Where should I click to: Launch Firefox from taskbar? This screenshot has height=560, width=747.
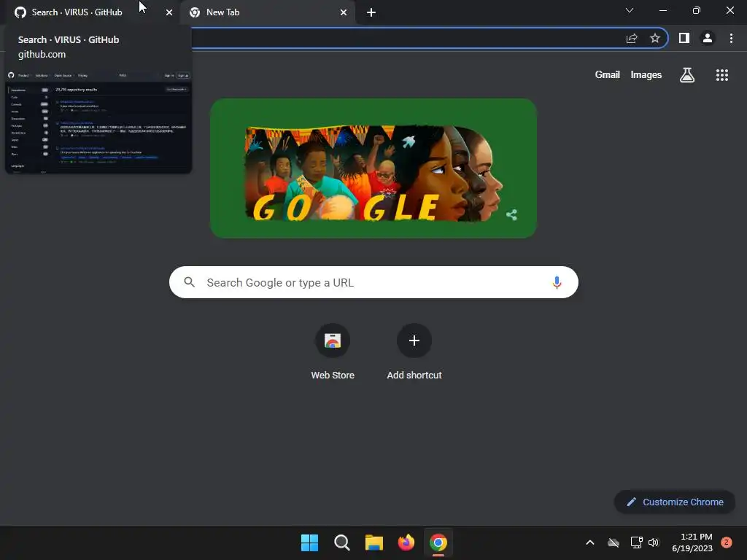[406, 542]
